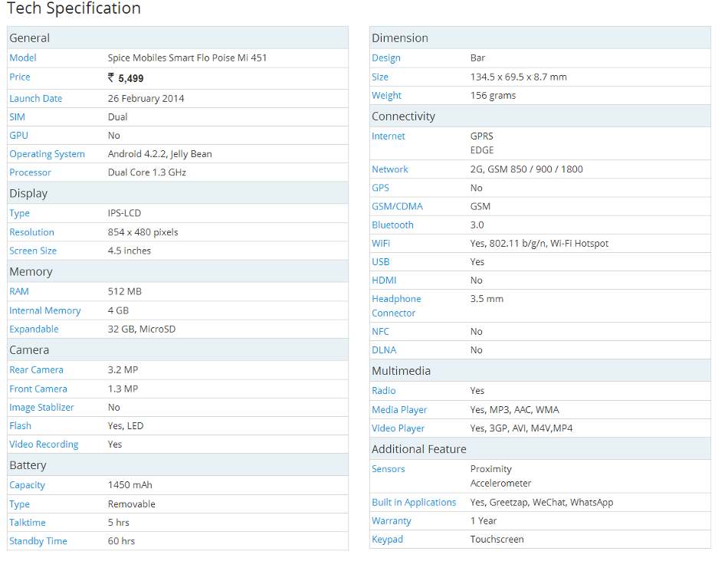Click the Model link in General
This screenshot has width=728, height=561.
(x=23, y=58)
